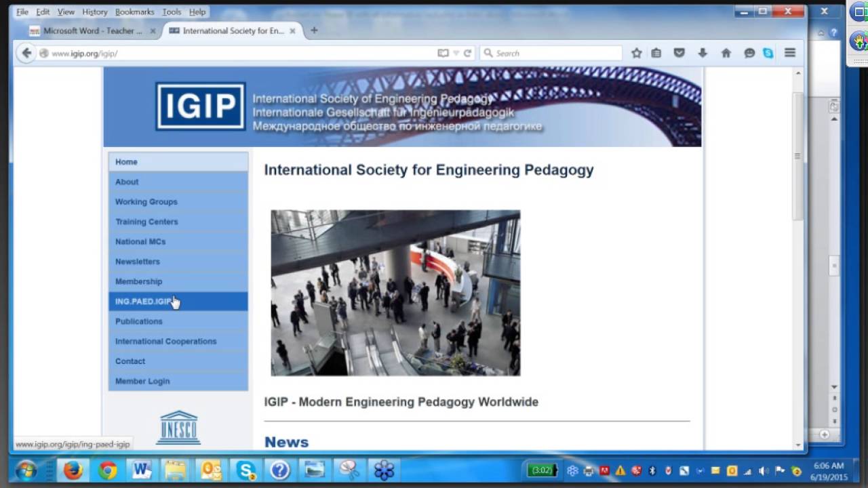Open Training Centers link
This screenshot has height=488, width=868.
coord(178,222)
